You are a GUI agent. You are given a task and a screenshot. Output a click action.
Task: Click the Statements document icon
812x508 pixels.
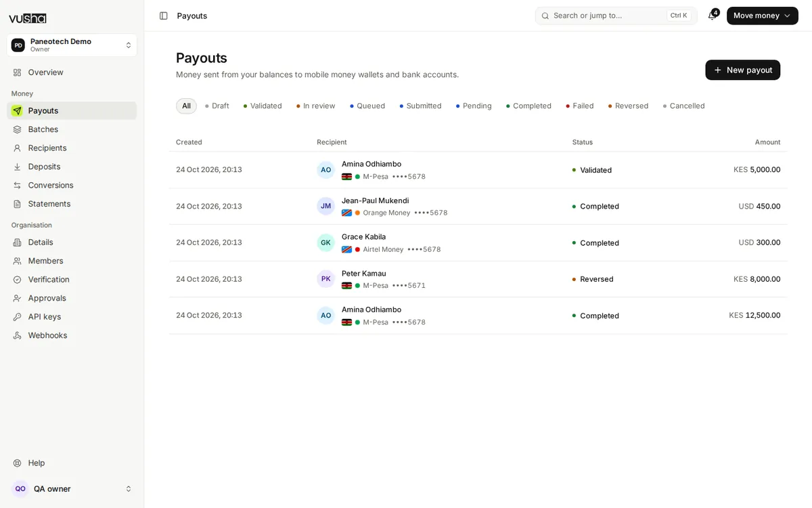(17, 204)
